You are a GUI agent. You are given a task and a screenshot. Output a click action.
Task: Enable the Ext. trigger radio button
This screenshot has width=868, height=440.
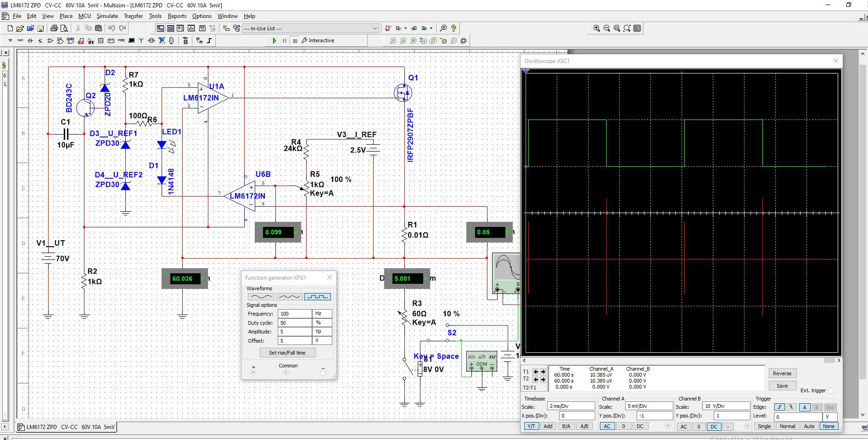(x=831, y=391)
